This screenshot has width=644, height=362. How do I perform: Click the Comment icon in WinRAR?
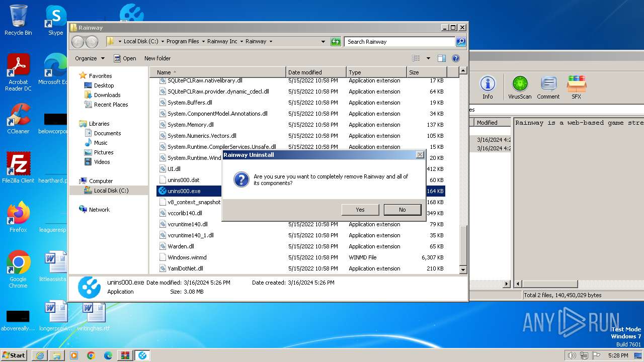click(x=548, y=87)
